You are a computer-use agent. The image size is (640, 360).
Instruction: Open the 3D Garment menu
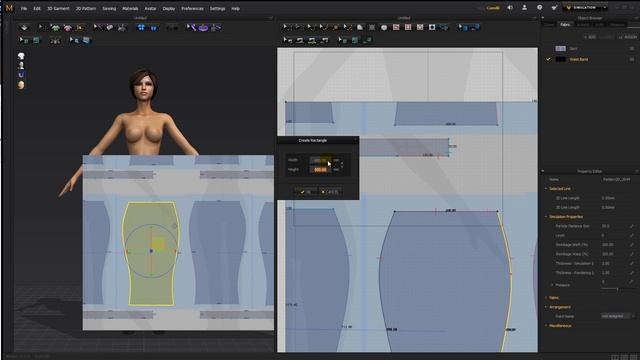point(58,9)
